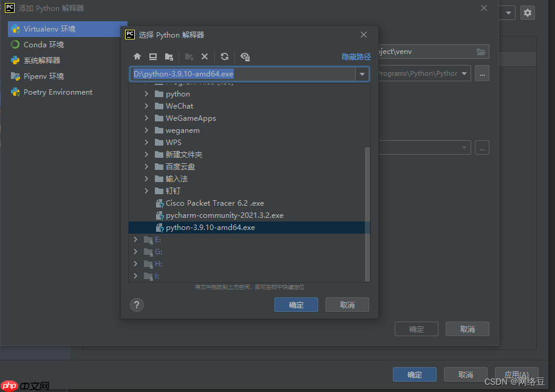Click the file tree vertical scrollbar
This screenshot has width=555, height=392.
click(367, 214)
